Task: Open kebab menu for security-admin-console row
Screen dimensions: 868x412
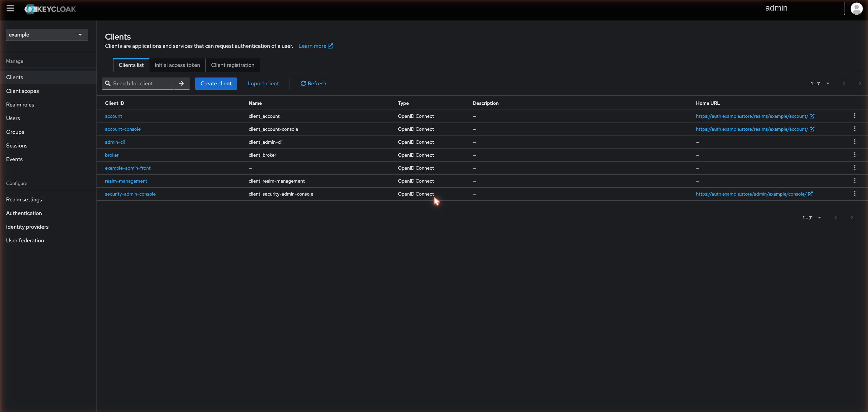Action: [855, 194]
